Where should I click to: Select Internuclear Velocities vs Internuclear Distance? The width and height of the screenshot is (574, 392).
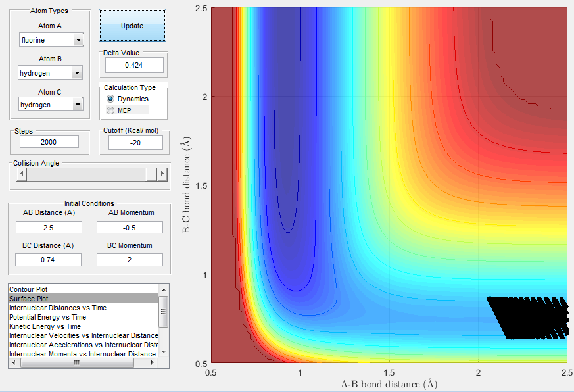(x=84, y=335)
